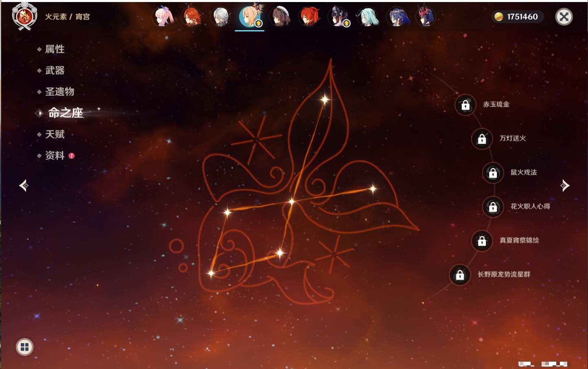Viewport: 588px width, 369px height.
Task: Click the 1751460 Mora balance
Action: (x=522, y=17)
